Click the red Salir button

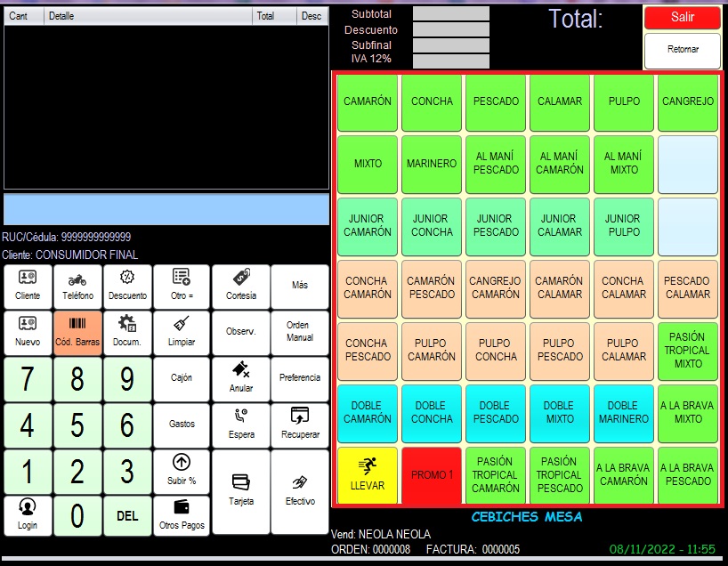point(682,18)
